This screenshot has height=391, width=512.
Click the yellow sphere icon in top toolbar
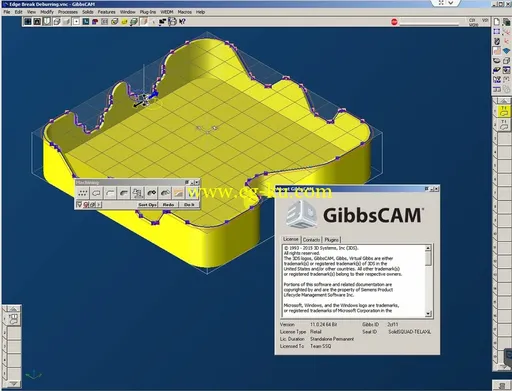124,22
